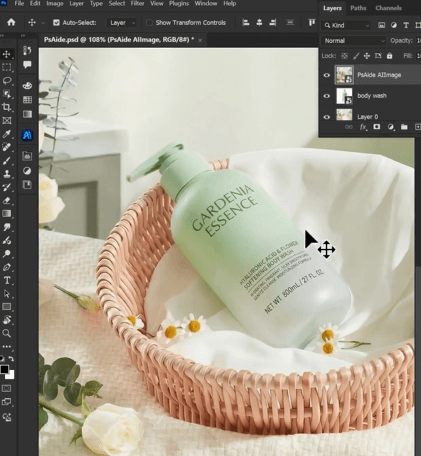Enable Show Transform Controls checkbox

coord(149,23)
